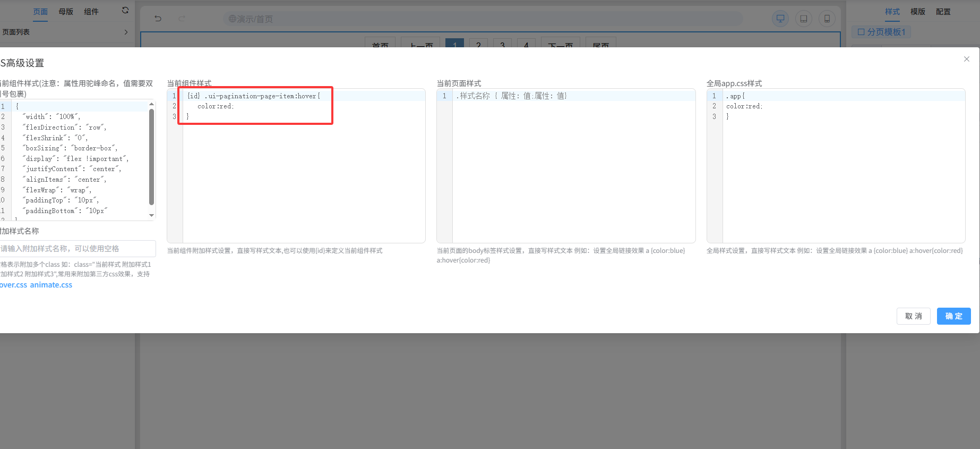Open the 配置 tab
This screenshot has height=449, width=980.
click(x=943, y=12)
